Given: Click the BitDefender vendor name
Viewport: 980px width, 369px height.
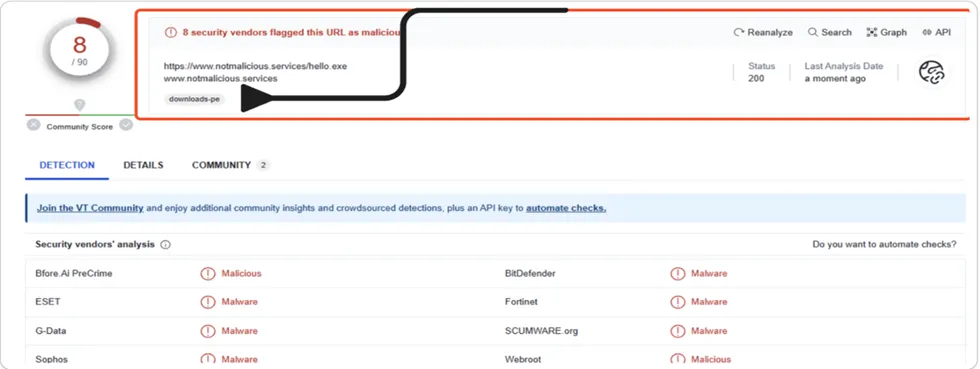Looking at the screenshot, I should pyautogui.click(x=530, y=273).
